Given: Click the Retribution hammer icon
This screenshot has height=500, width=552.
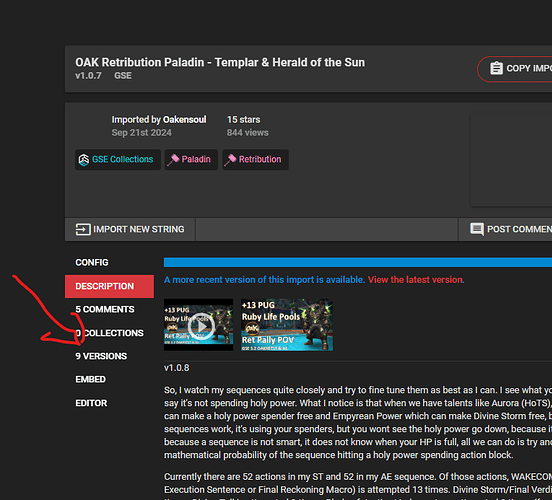Looking at the screenshot, I should pos(230,160).
